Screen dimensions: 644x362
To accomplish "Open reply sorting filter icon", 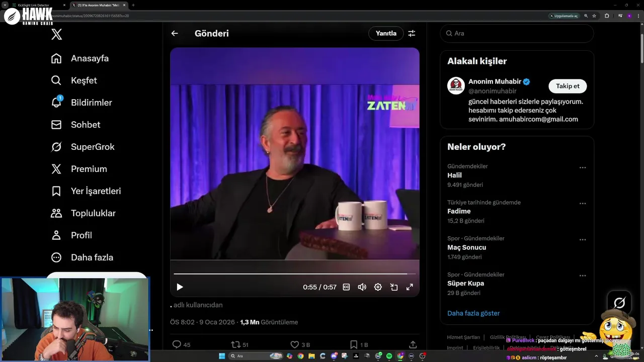I will [x=412, y=33].
